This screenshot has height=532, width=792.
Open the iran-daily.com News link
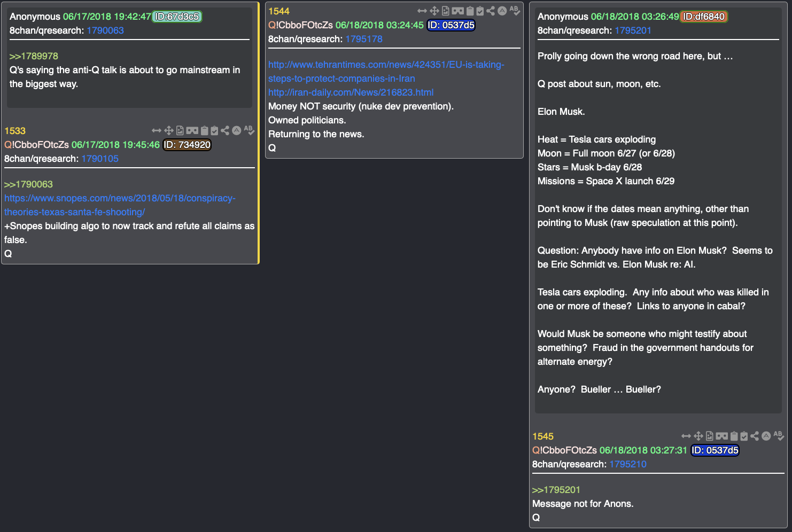[x=351, y=92]
